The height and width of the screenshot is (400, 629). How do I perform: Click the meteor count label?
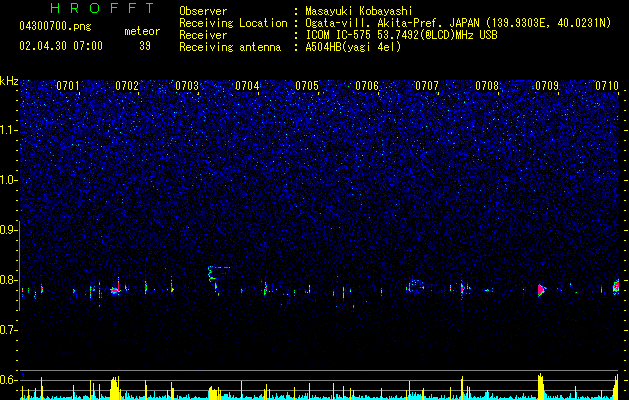(x=142, y=31)
